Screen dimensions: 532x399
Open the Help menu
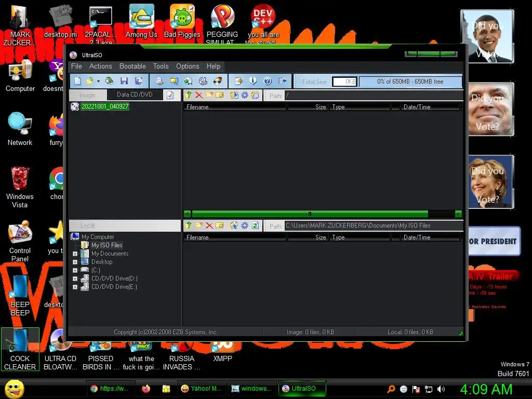point(214,66)
